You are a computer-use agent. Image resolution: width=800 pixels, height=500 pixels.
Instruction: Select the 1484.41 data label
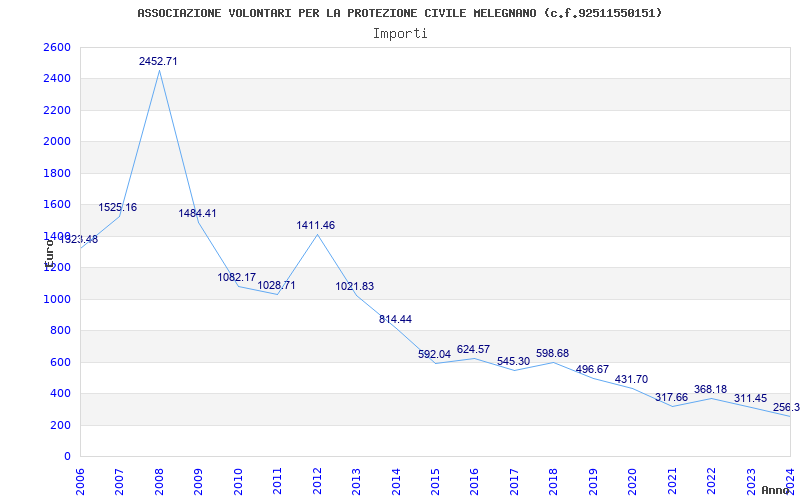pyautogui.click(x=197, y=213)
